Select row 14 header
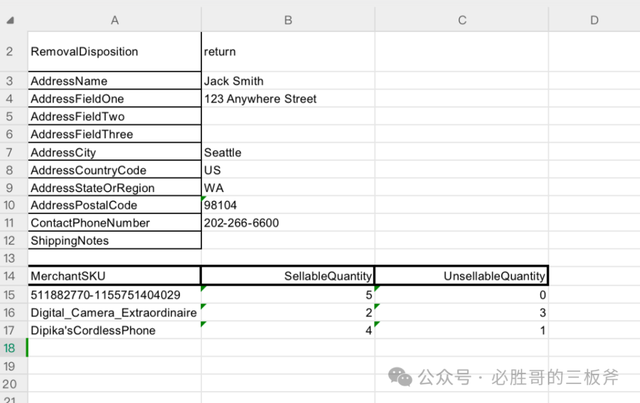640x403 pixels. (9, 276)
